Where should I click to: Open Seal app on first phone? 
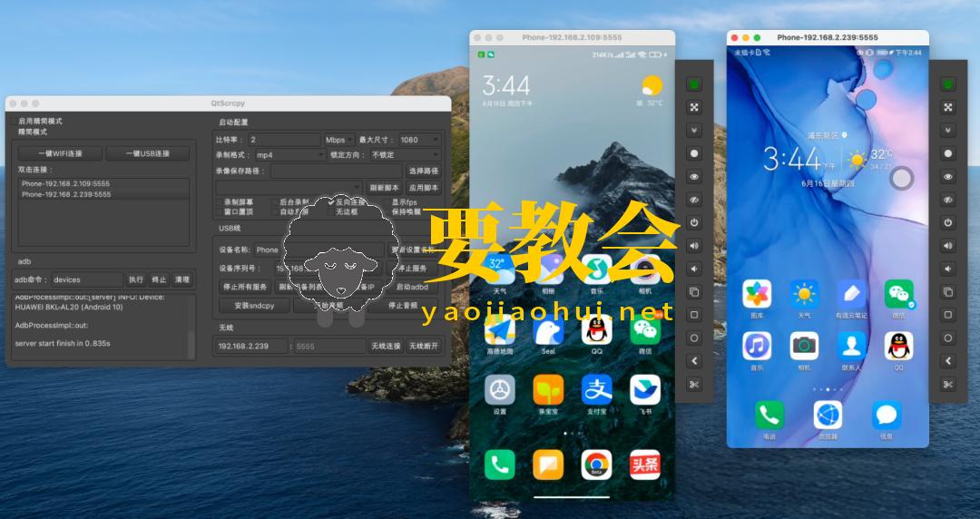pos(548,330)
